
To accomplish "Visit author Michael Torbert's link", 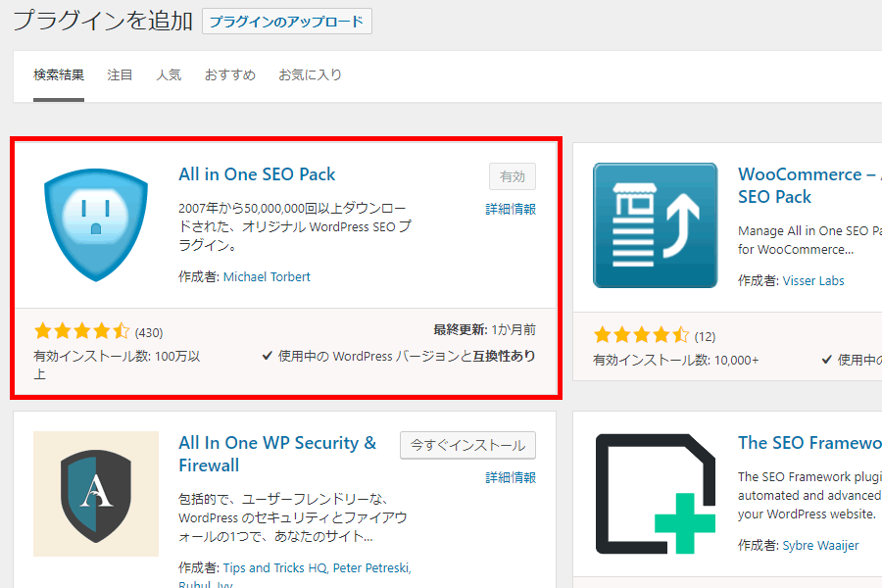I will pyautogui.click(x=267, y=277).
